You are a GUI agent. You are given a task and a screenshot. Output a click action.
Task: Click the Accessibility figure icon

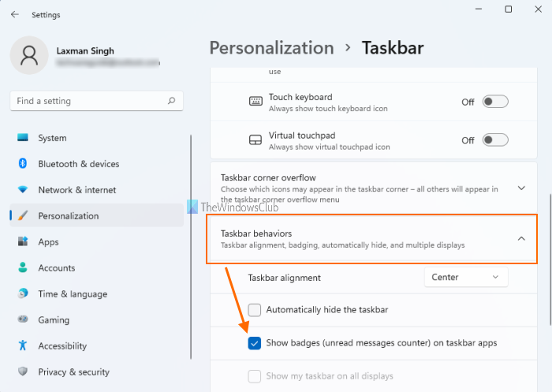click(23, 345)
